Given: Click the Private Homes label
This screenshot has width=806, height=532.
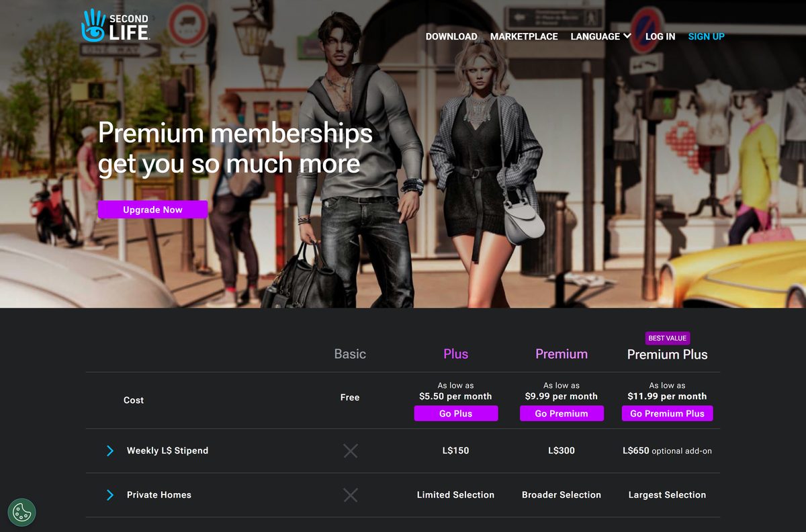Looking at the screenshot, I should click(x=159, y=495).
